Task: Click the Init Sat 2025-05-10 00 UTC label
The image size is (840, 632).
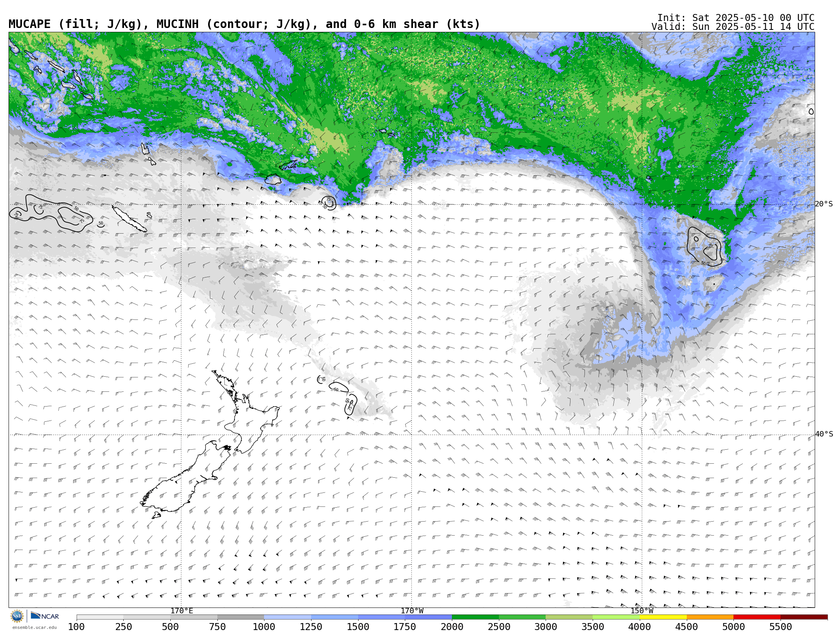Action: point(735,18)
